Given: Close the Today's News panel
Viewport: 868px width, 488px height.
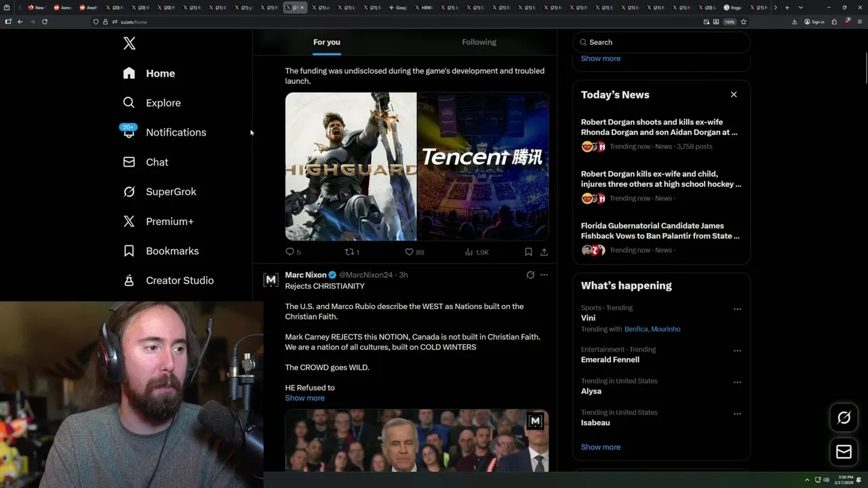Looking at the screenshot, I should (734, 94).
